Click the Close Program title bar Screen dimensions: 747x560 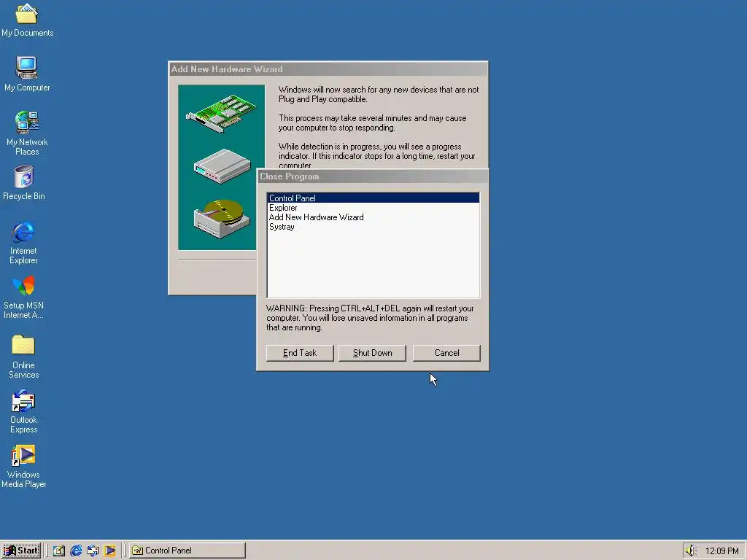[373, 176]
